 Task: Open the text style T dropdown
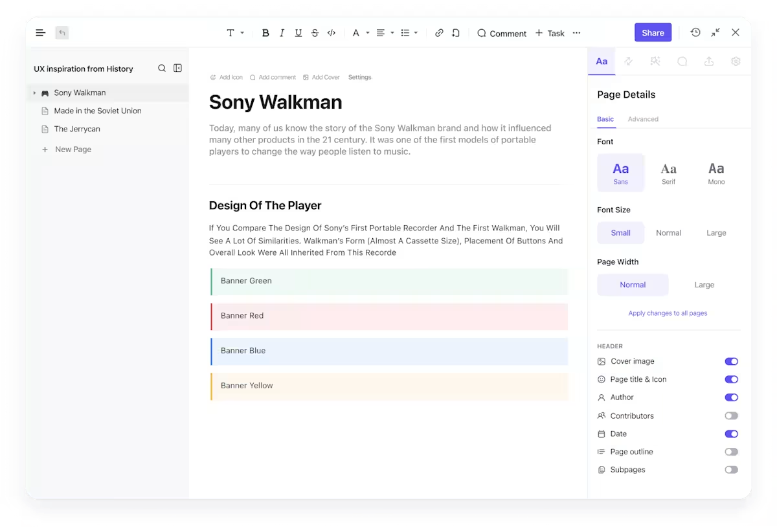click(x=235, y=33)
